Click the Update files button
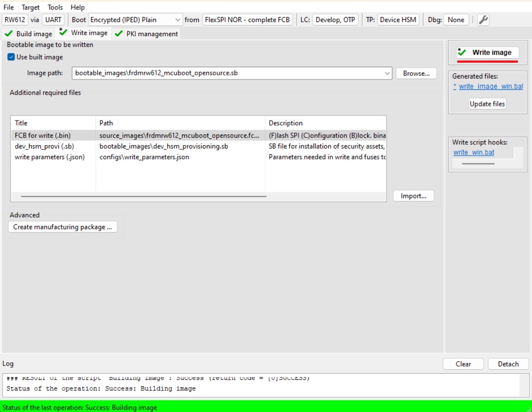 point(487,104)
